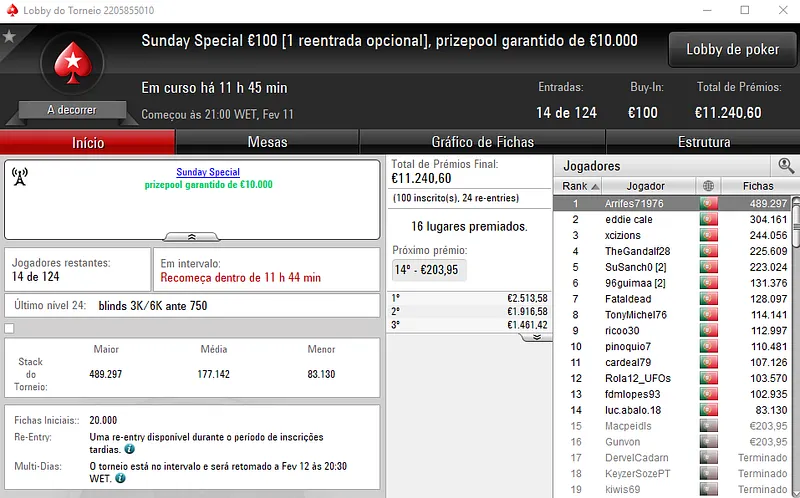Image resolution: width=800 pixels, height=498 pixels.
Task: Open the Estrutura tab
Action: tap(704, 142)
